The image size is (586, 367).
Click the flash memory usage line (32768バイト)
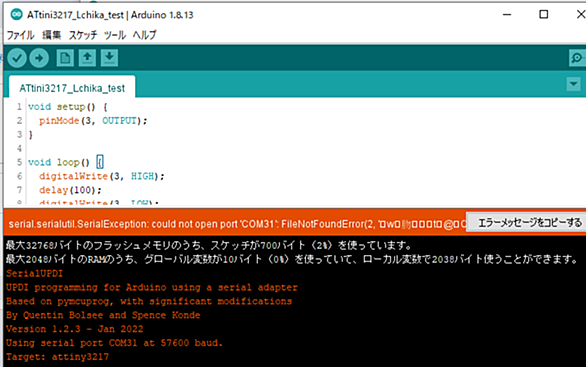[209, 246]
